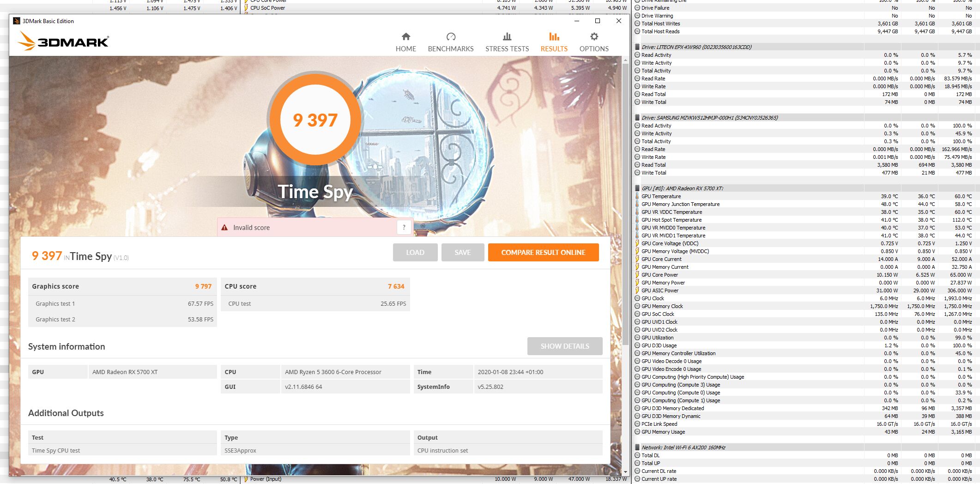Screen dimensions: 980x484
Task: Click the Network Intel Wi-Fi 6 AX200 icon
Action: coord(637,448)
